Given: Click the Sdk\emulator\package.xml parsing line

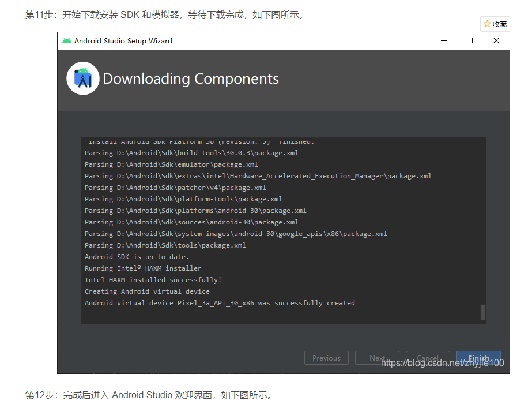Looking at the screenshot, I should click(x=171, y=164).
